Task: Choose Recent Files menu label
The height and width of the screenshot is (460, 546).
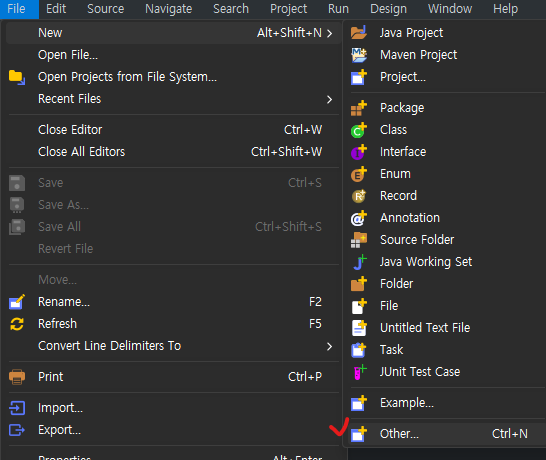Action: tap(70, 99)
